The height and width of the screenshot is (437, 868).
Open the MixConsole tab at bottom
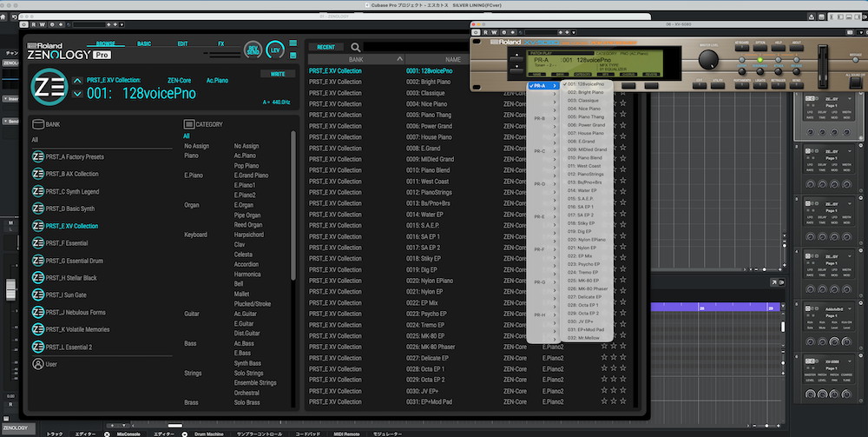pyautogui.click(x=128, y=434)
